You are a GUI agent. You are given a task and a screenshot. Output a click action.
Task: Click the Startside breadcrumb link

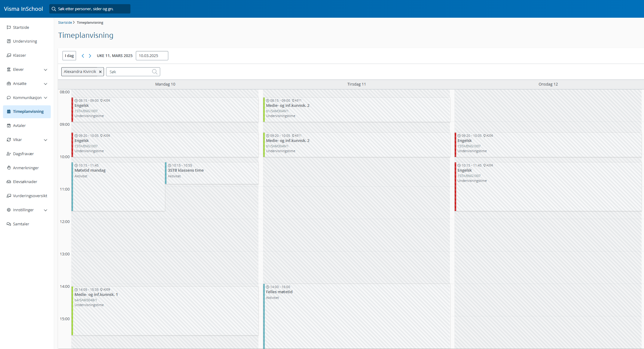(65, 23)
